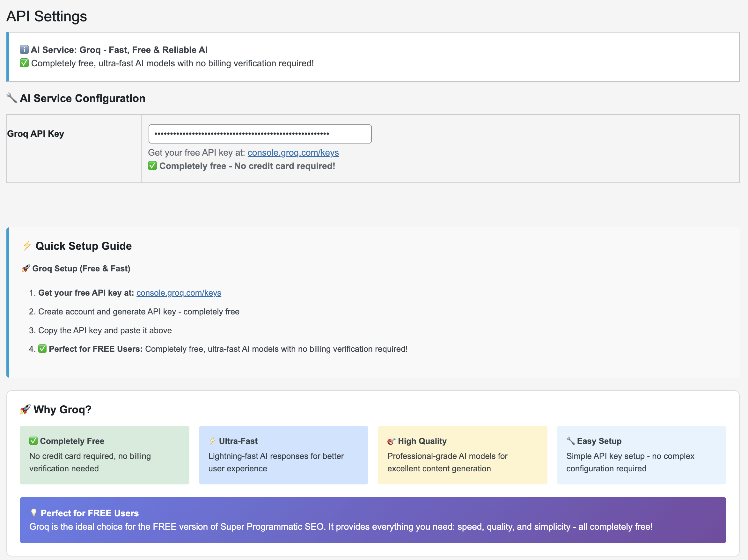Click the purple Perfect for FREE Users banner

tap(373, 520)
